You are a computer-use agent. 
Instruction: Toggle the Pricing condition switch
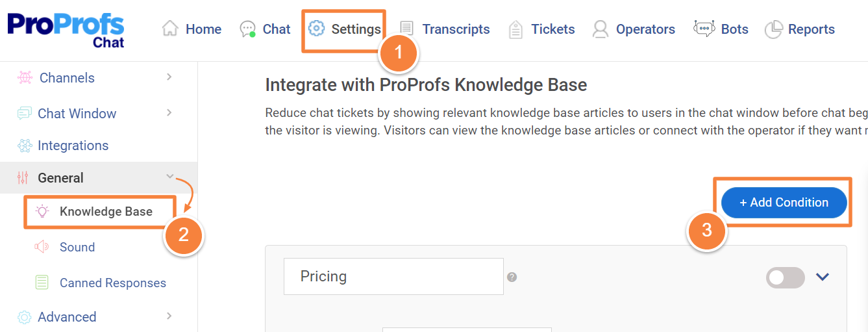tap(785, 277)
